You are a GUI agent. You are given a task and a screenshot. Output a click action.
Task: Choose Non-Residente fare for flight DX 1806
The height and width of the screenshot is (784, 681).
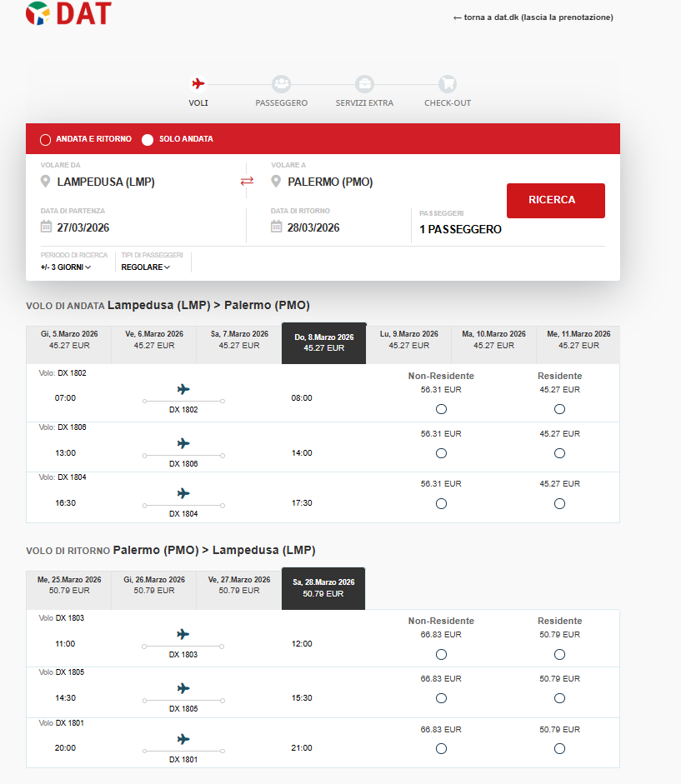point(441,453)
